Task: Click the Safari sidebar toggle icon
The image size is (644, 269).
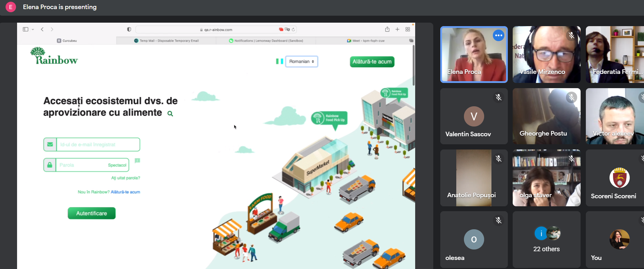Action: point(25,30)
